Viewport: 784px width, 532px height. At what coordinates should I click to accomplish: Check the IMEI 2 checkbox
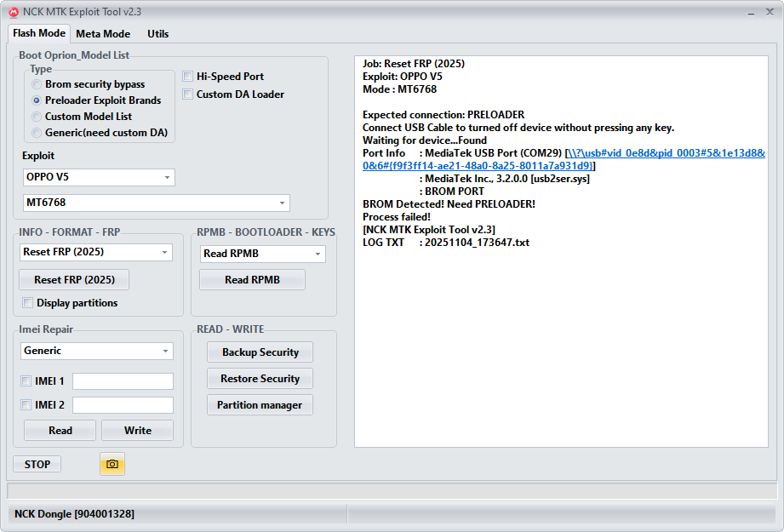[26, 404]
